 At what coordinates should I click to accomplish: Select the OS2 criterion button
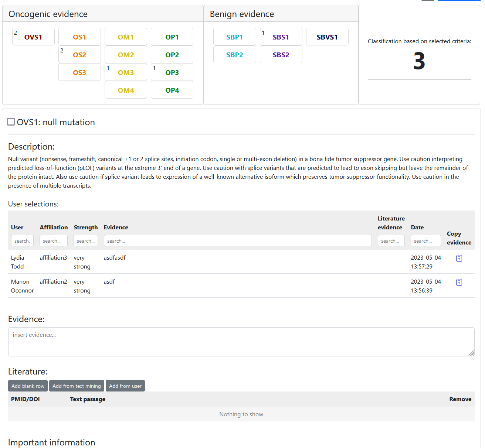click(79, 55)
